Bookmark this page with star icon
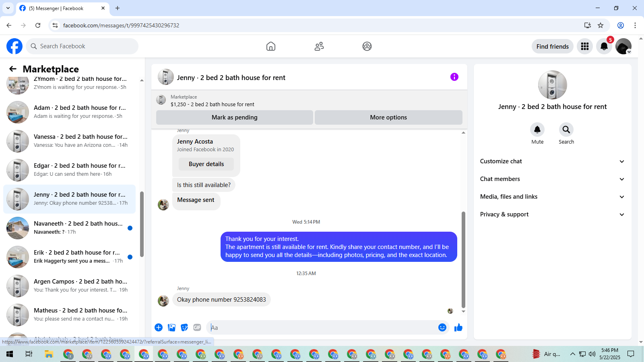Viewport: 644px width, 362px height. [x=601, y=25]
